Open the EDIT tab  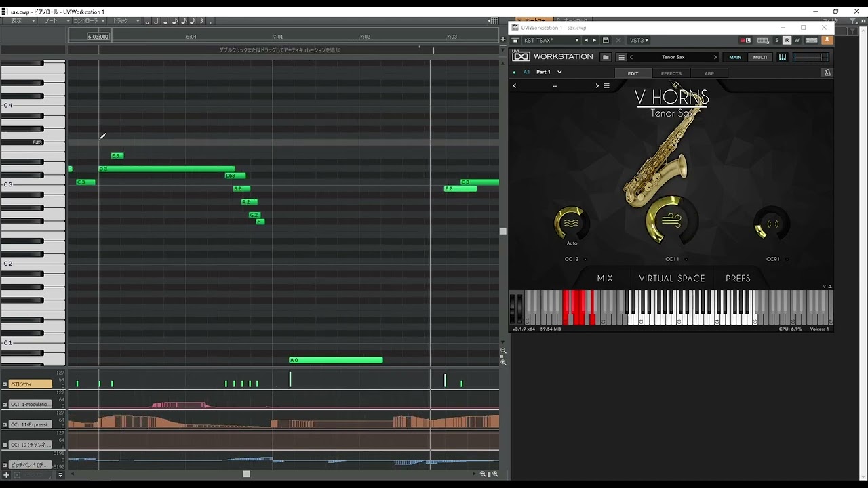pos(633,73)
